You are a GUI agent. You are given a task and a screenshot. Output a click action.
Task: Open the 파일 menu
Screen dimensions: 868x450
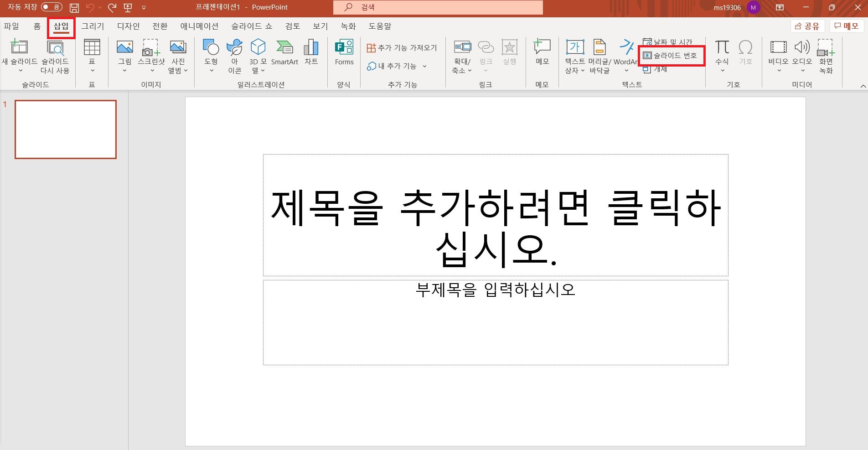(11, 26)
